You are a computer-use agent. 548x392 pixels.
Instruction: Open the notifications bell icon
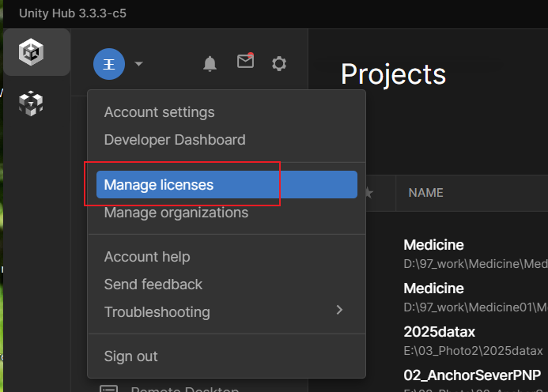[x=210, y=63]
